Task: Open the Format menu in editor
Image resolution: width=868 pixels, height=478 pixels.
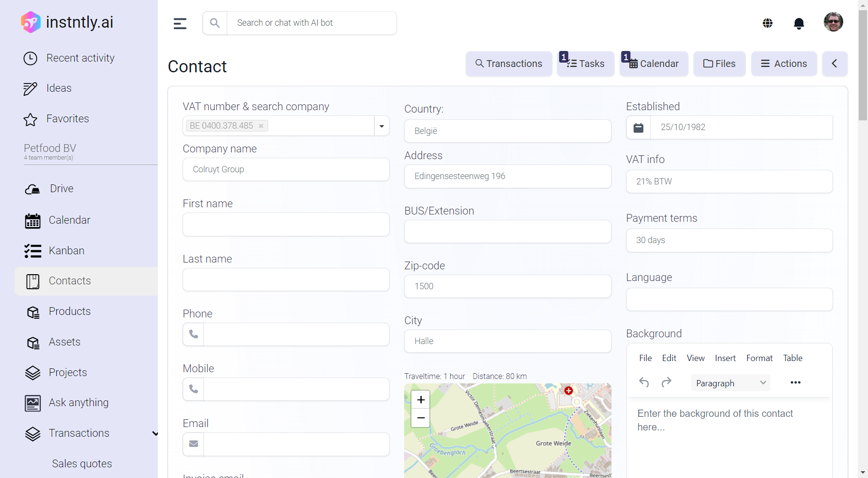Action: [x=759, y=358]
